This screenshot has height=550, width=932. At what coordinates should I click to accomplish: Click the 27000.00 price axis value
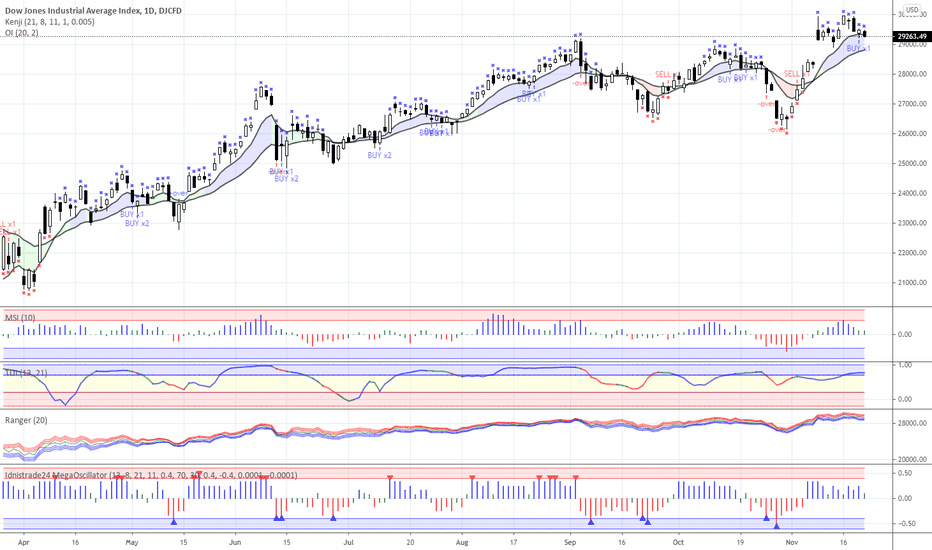[x=912, y=104]
